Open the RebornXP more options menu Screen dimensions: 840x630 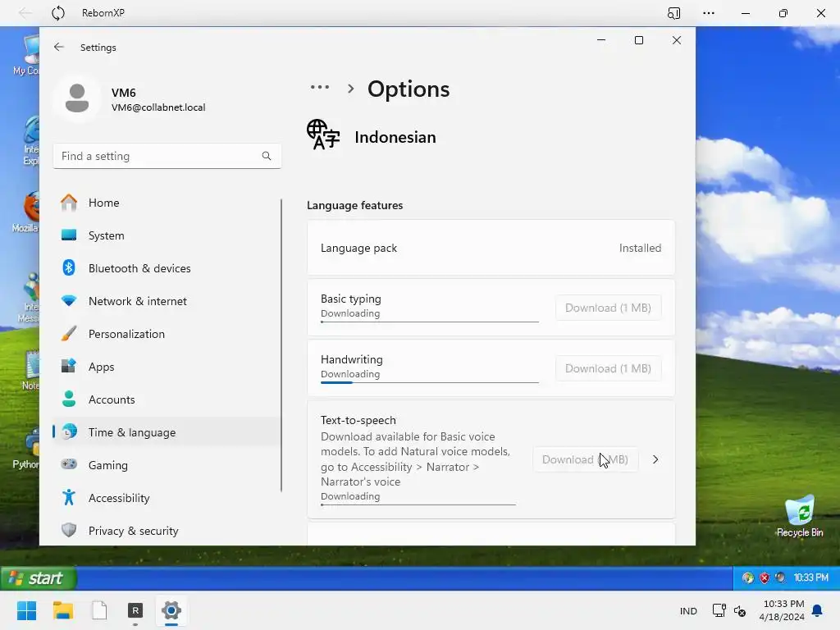coord(709,13)
